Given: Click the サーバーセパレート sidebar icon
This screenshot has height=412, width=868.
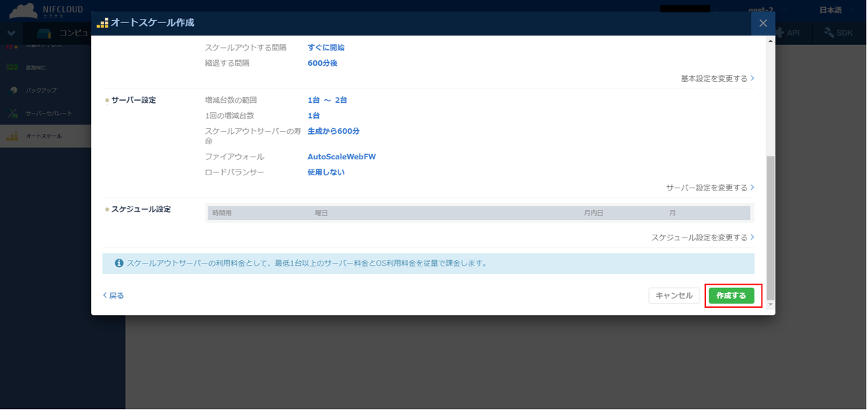Looking at the screenshot, I should coord(12,114).
